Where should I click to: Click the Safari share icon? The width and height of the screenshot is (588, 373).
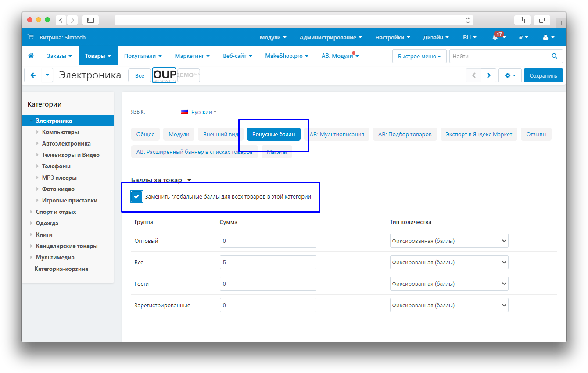coord(522,20)
